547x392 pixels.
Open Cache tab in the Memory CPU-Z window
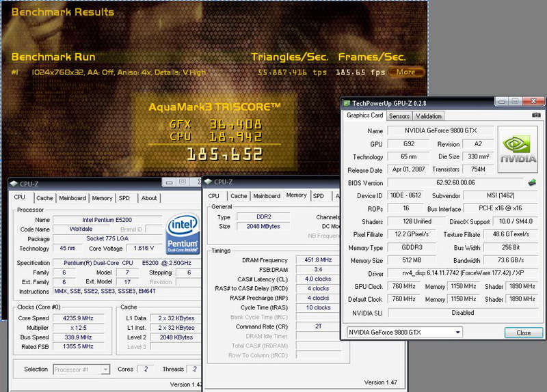[239, 196]
